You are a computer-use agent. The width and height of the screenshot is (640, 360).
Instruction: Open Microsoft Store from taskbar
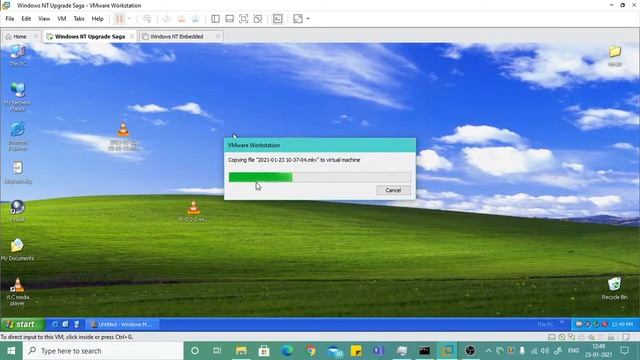[264, 351]
